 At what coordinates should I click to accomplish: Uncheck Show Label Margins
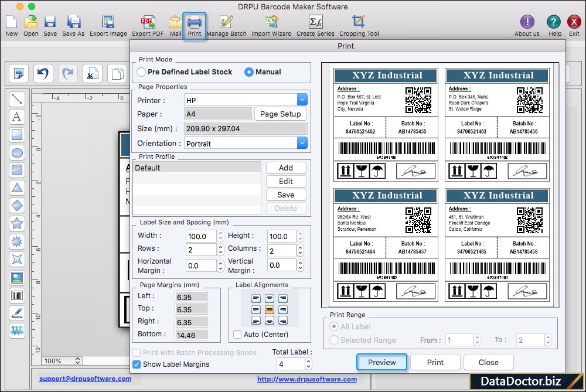(x=137, y=364)
